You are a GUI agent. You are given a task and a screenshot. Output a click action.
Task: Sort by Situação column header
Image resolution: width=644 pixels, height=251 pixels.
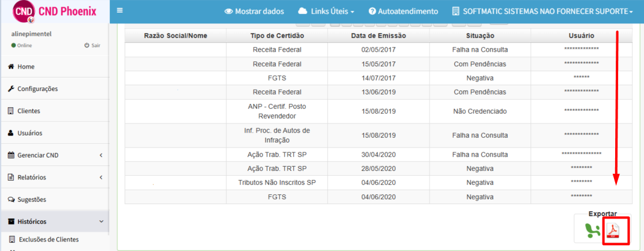(x=480, y=36)
